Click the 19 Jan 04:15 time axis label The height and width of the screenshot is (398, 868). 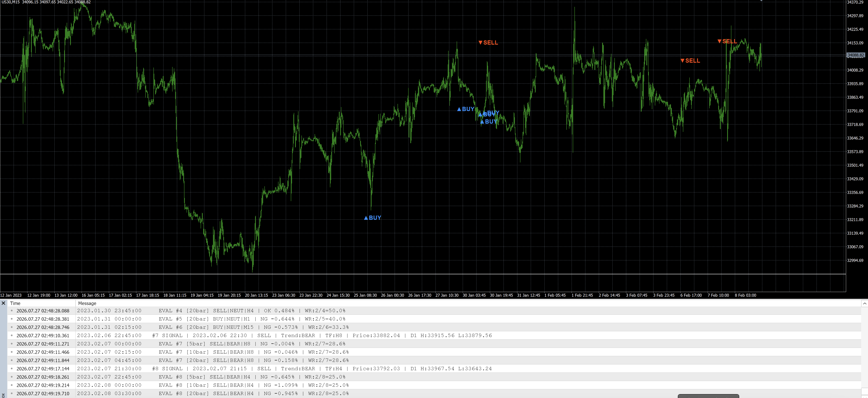click(x=202, y=295)
